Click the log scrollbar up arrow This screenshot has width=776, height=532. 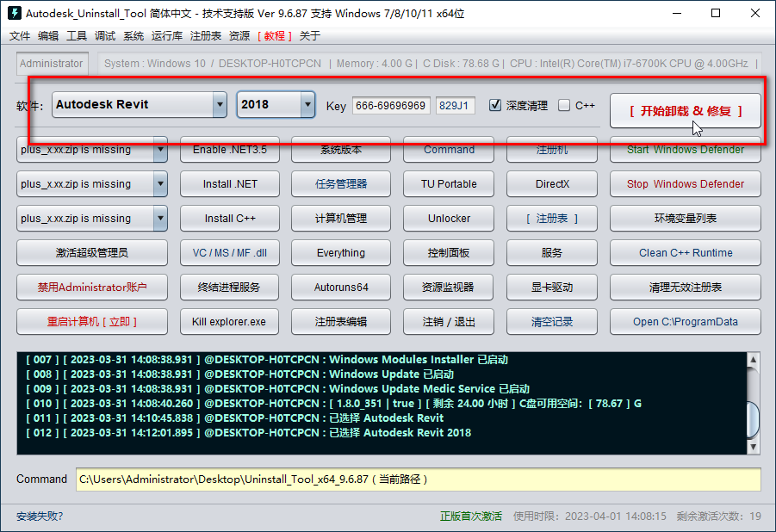tap(754, 359)
